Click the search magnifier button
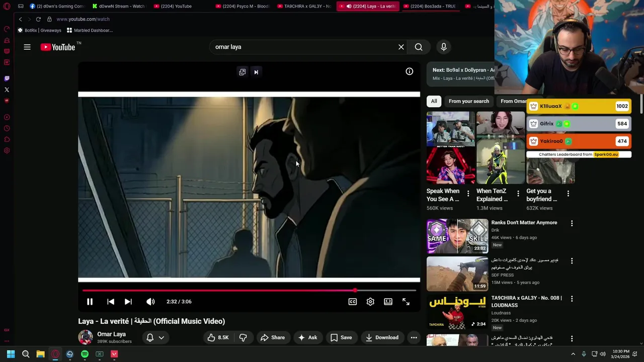Image resolution: width=644 pixels, height=362 pixels. pyautogui.click(x=419, y=47)
